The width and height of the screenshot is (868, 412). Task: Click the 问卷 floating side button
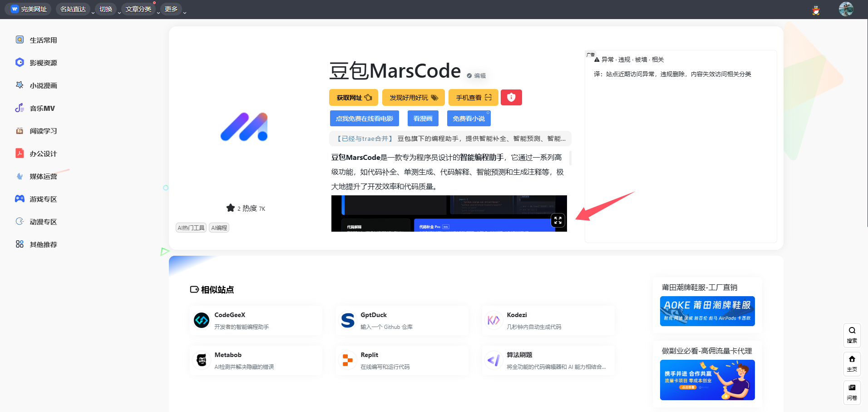pyautogui.click(x=852, y=392)
